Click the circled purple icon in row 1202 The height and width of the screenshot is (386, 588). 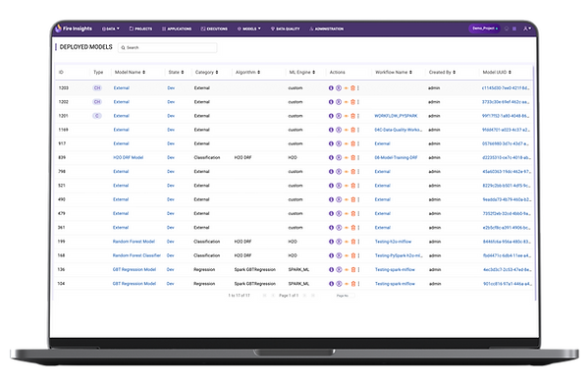pos(339,102)
